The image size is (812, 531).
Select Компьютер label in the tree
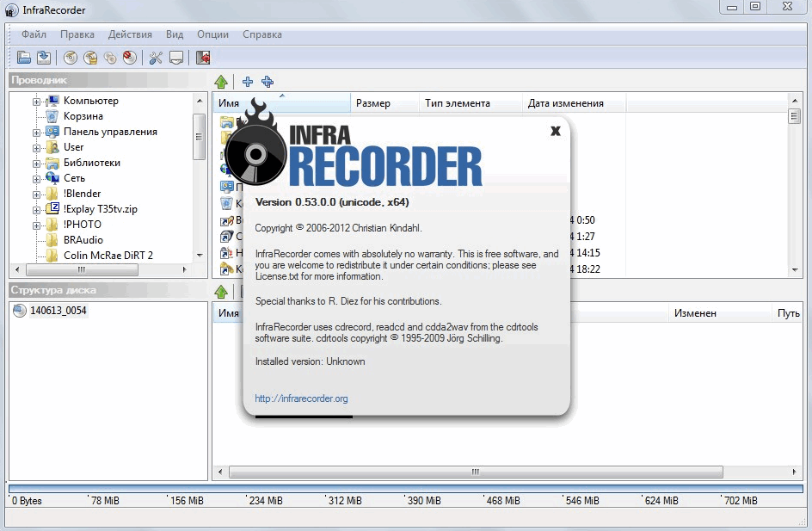pos(90,101)
